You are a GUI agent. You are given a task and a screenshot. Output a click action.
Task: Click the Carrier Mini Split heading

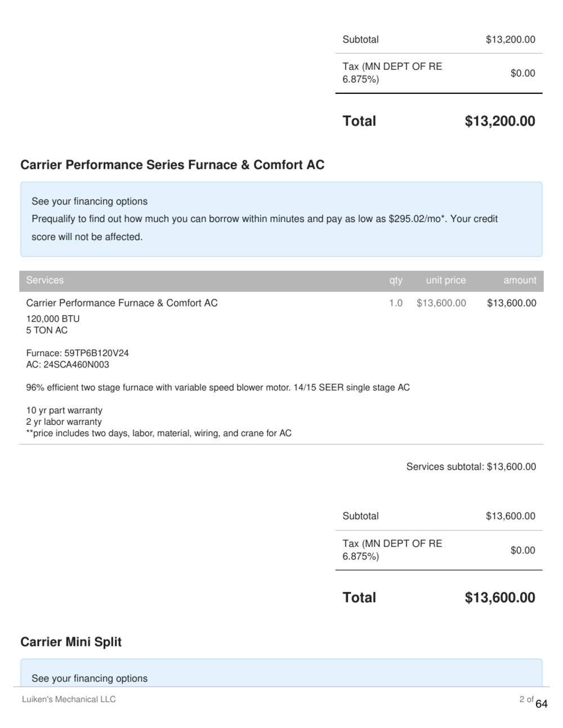tap(71, 642)
